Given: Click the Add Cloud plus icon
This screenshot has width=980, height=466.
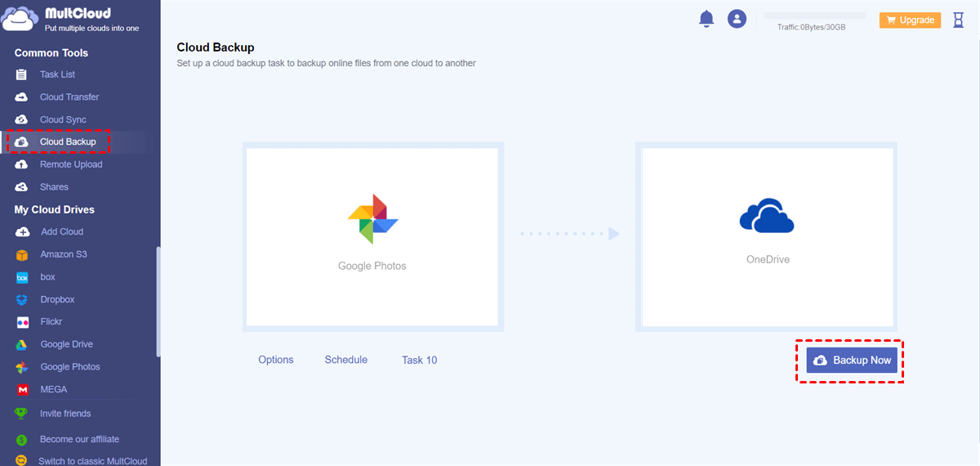Looking at the screenshot, I should 22,232.
